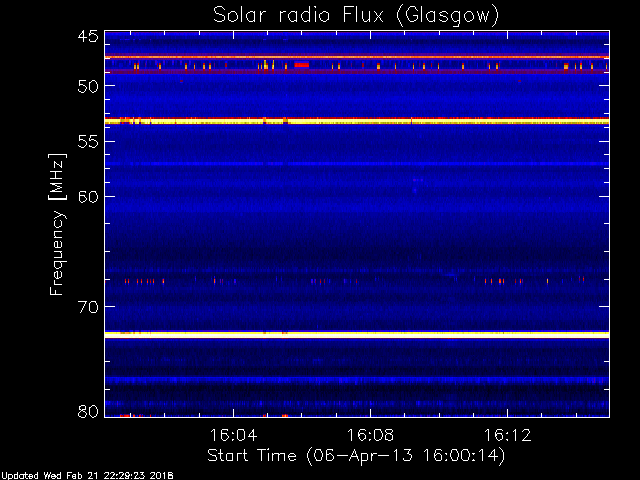Image resolution: width=640 pixels, height=480 pixels.
Task: Select the 16:12 time axis label
Action: [507, 435]
